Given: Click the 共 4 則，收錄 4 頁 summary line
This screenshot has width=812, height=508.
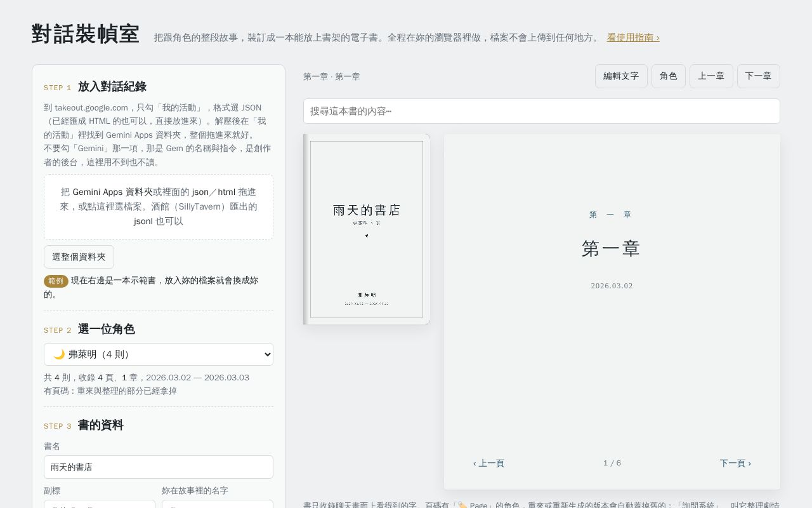Looking at the screenshot, I should [147, 378].
